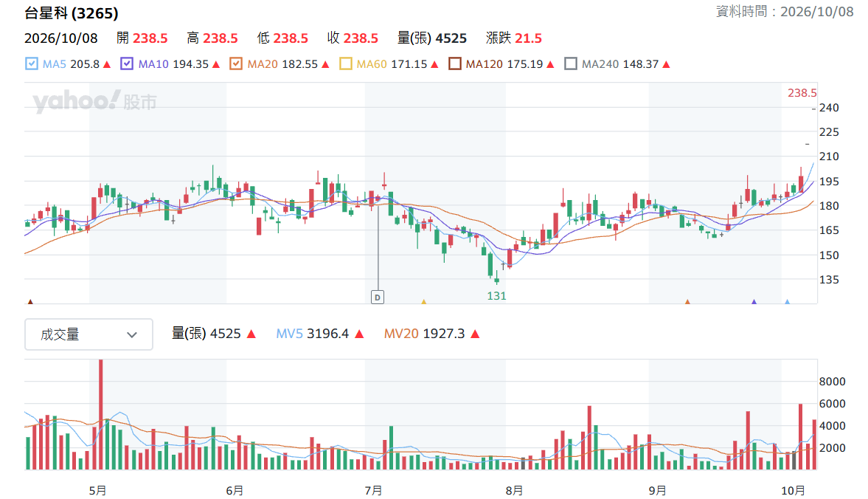Click the D dividend marker on the chart
Screen dimensions: 868x499
378,297
